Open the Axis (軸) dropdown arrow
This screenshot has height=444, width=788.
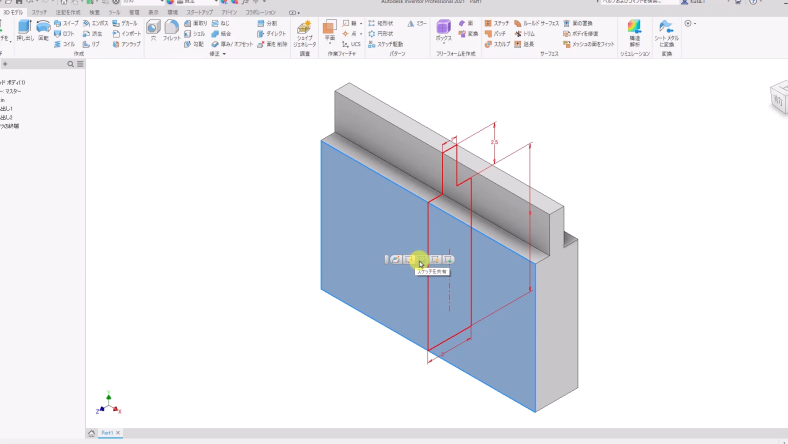tap(361, 22)
